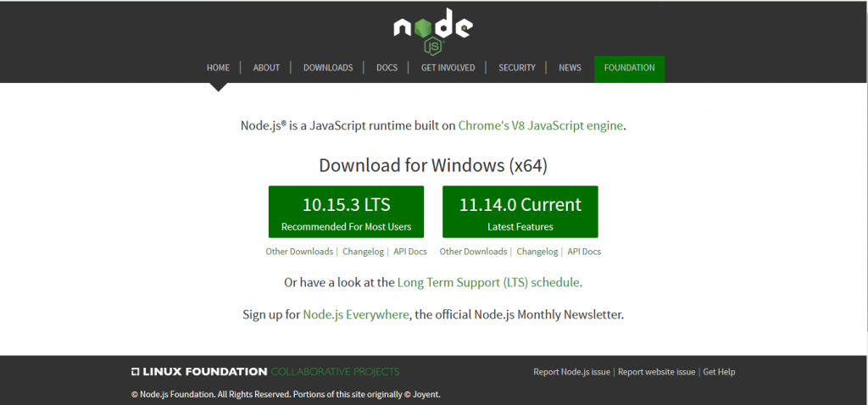
Task: View Changelog under 11.14.0 Current
Action: pos(537,252)
